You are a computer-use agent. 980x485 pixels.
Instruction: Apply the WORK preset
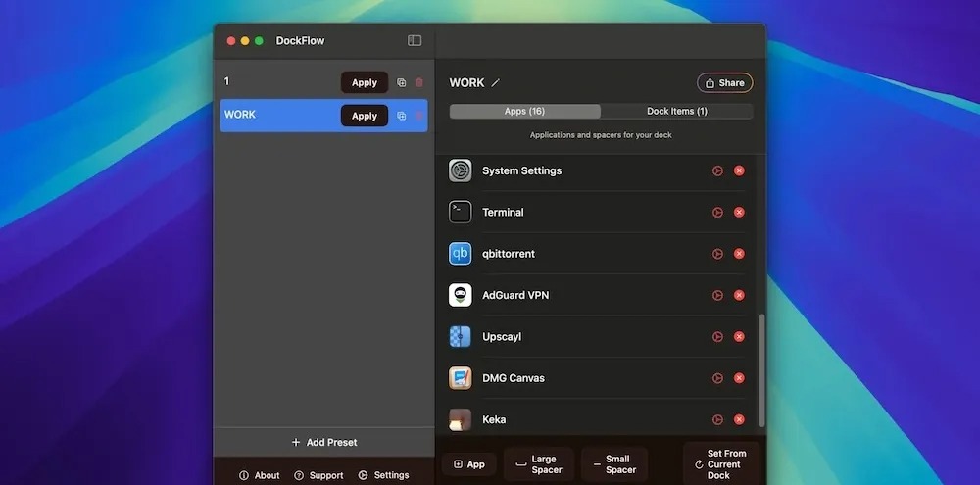(x=365, y=116)
